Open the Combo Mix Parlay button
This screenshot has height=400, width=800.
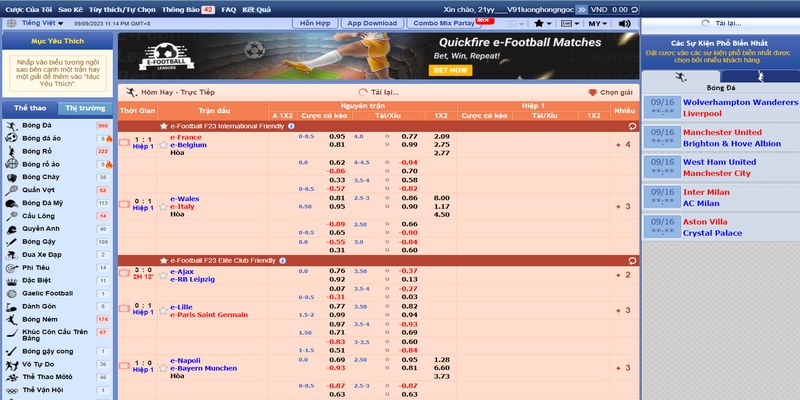(443, 23)
